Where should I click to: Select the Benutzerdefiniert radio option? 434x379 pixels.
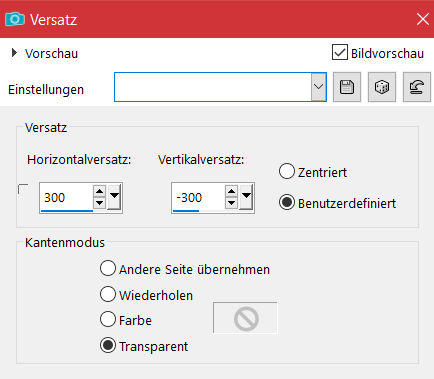pyautogui.click(x=287, y=202)
